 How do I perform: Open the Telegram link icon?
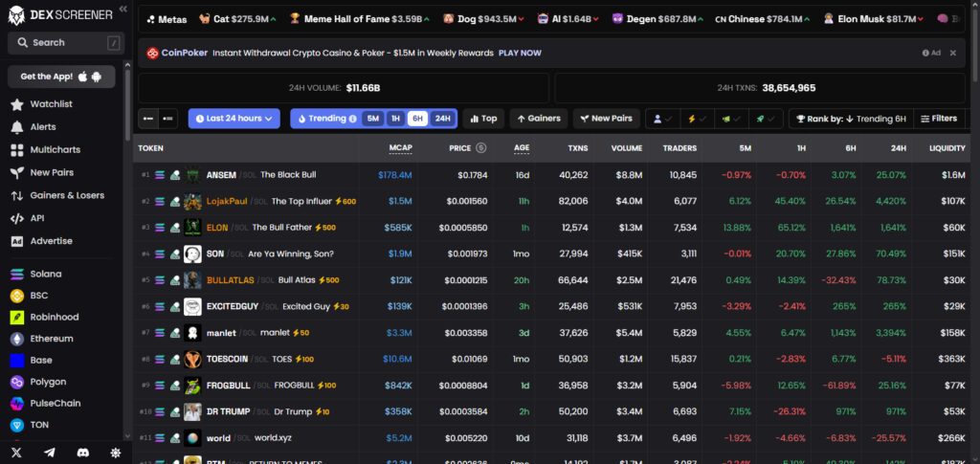(50, 453)
